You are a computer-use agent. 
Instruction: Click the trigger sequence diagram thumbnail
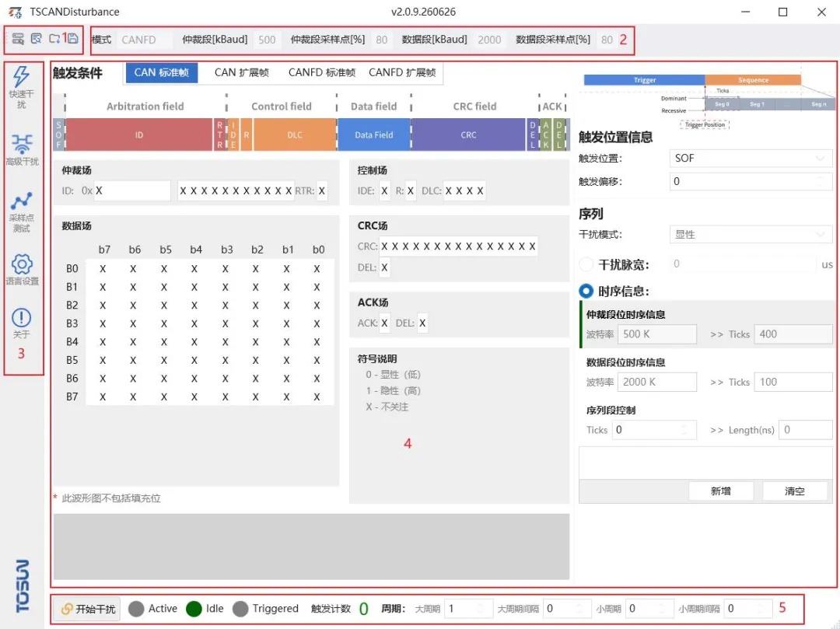coord(709,100)
